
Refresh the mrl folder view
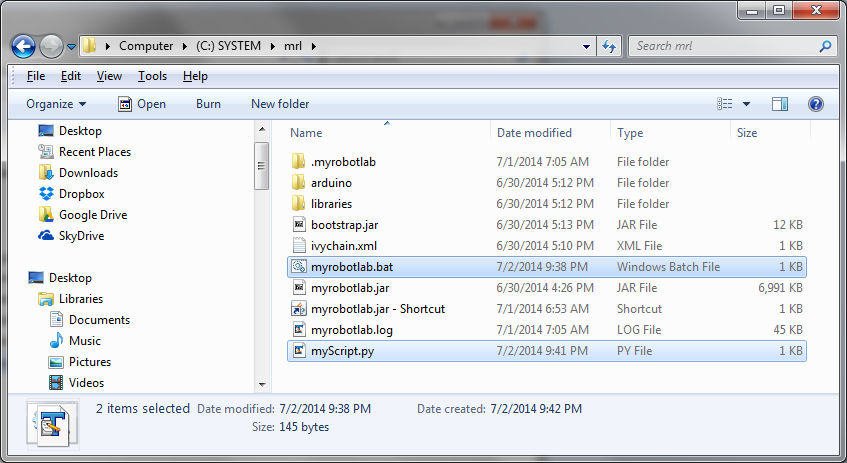(x=609, y=46)
